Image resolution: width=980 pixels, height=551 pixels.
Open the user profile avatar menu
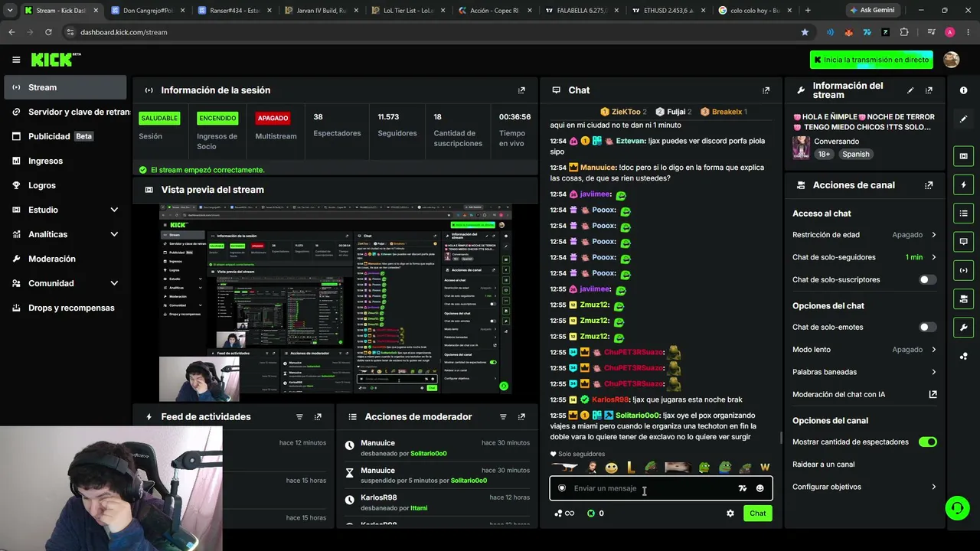click(952, 60)
